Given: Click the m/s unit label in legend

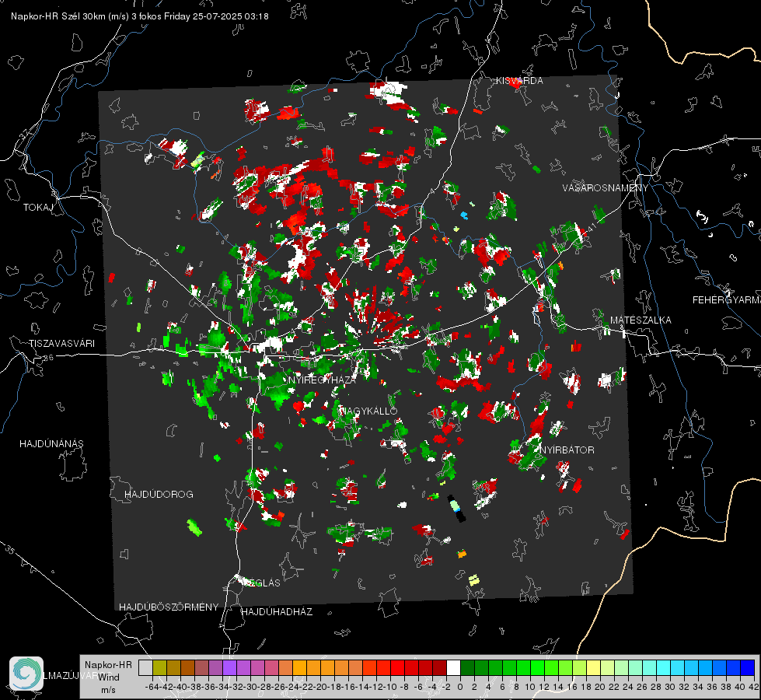Looking at the screenshot, I should coord(108,690).
